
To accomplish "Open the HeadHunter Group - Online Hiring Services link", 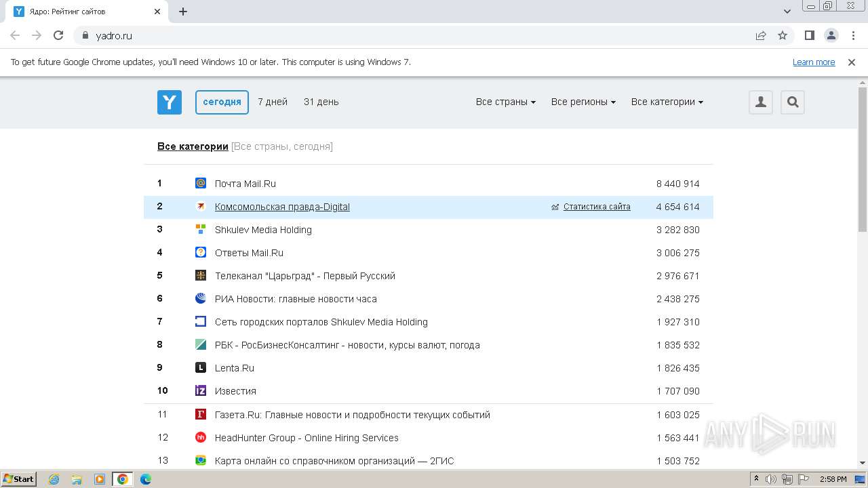I will click(x=307, y=438).
